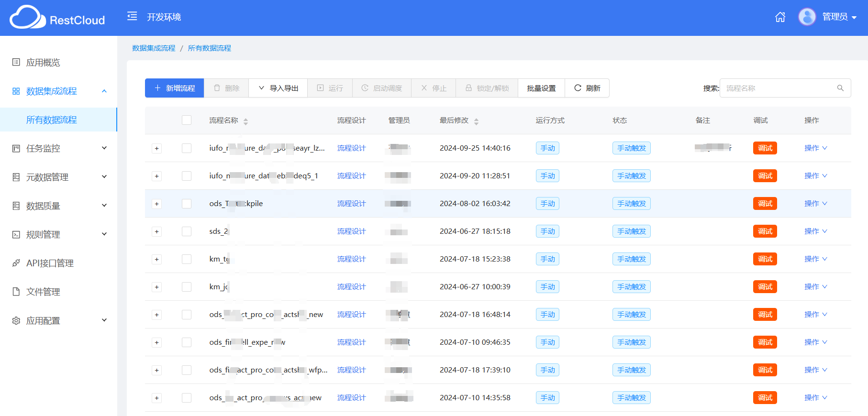Viewport: 868px width, 416px height.
Task: Open 操作 dropdown for the 2024-09-20 row
Action: coord(815,176)
